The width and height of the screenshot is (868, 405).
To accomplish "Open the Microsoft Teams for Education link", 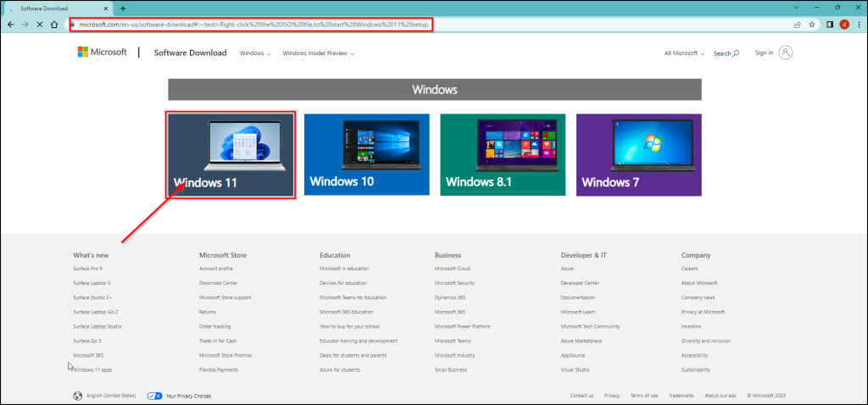I will tap(353, 297).
